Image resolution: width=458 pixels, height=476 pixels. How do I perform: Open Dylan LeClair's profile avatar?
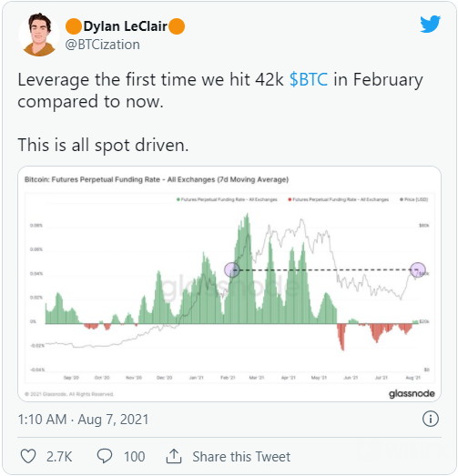point(39,35)
